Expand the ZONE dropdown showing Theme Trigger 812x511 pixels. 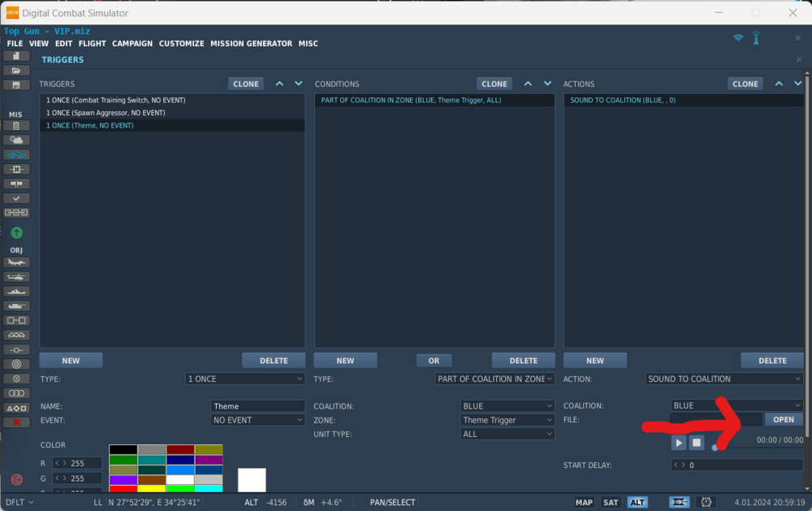[x=507, y=420]
